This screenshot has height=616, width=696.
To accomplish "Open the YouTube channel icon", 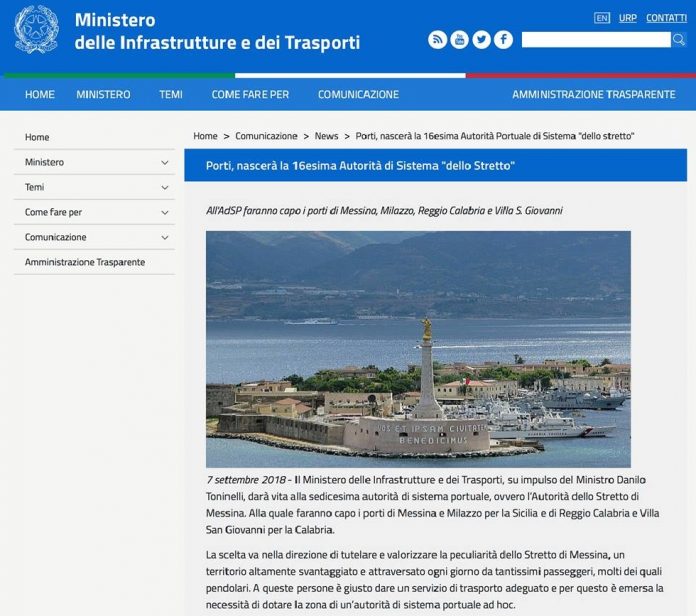I will tap(459, 40).
